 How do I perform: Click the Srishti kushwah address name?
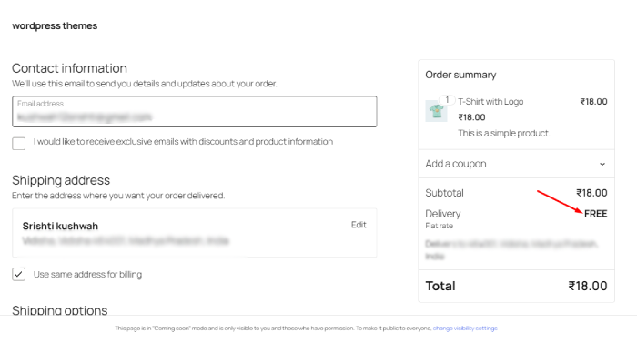coord(60,226)
